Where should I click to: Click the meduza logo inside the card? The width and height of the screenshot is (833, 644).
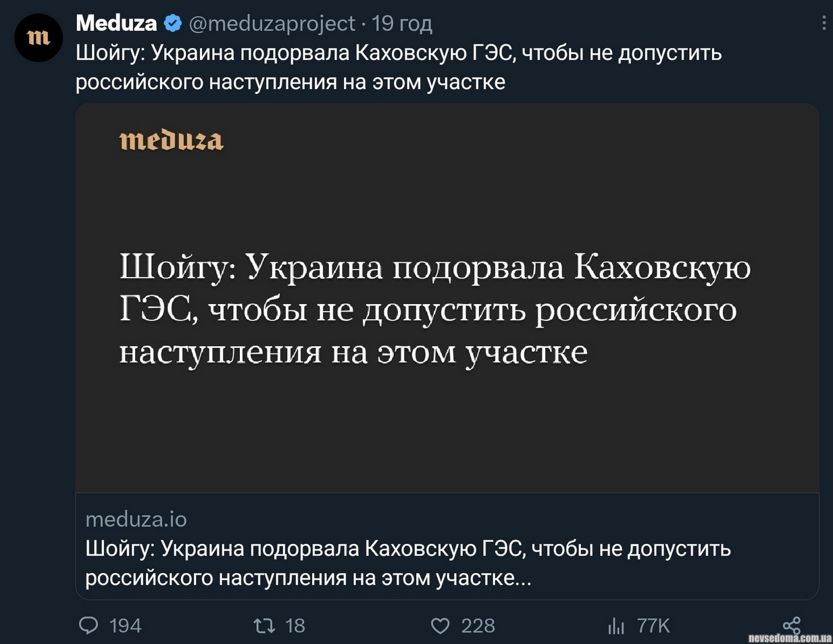pos(172,140)
